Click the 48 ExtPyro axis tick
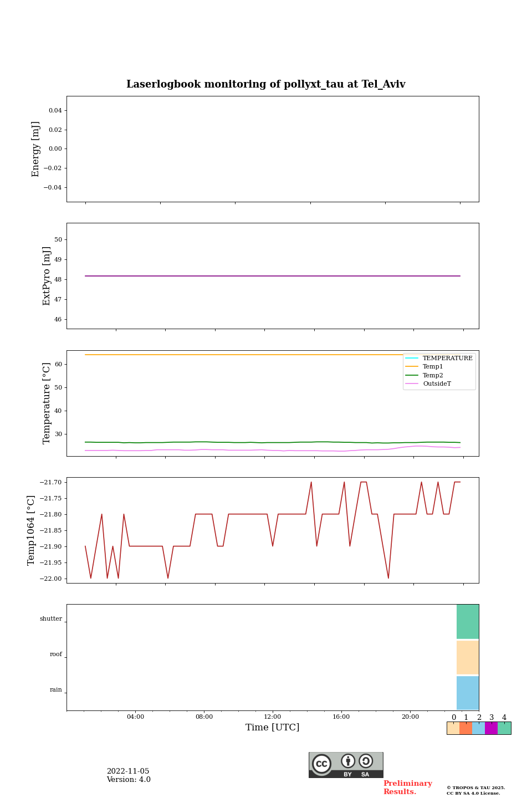 [59, 280]
